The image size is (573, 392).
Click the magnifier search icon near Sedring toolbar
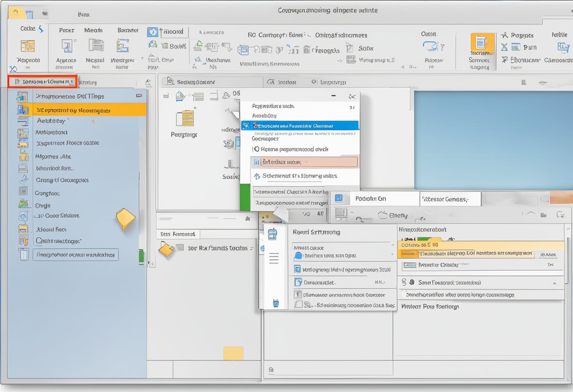pos(171,81)
